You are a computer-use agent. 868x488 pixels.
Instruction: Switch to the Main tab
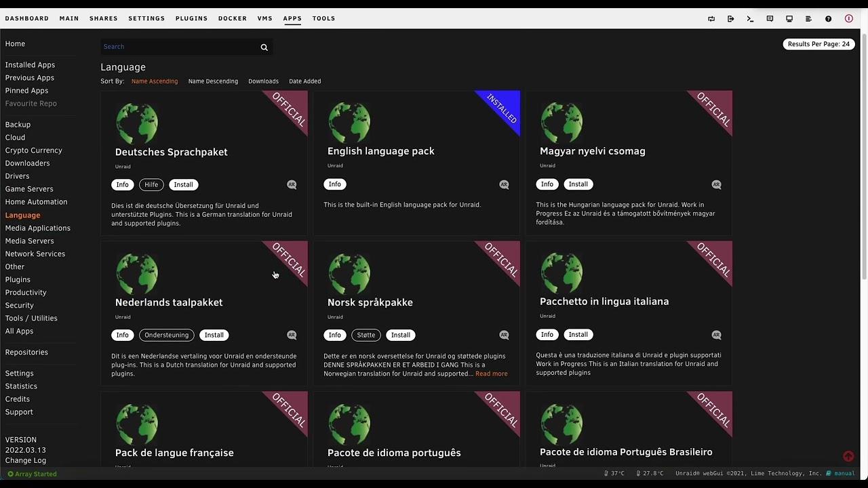coord(69,18)
